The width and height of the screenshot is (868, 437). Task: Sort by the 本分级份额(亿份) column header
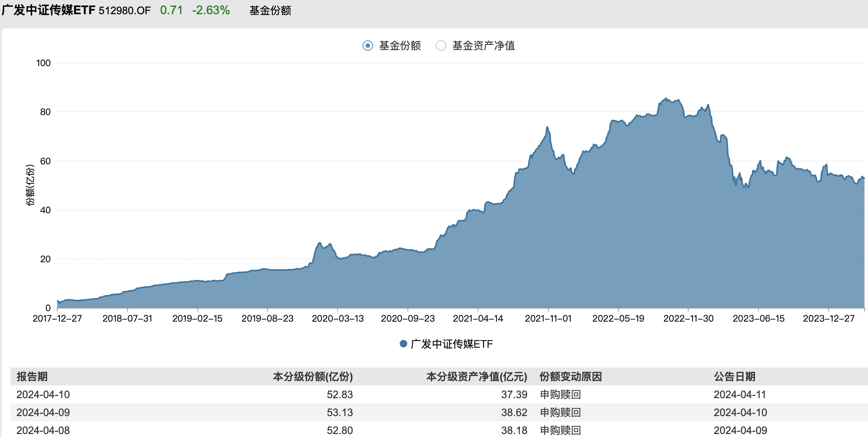[x=314, y=377]
